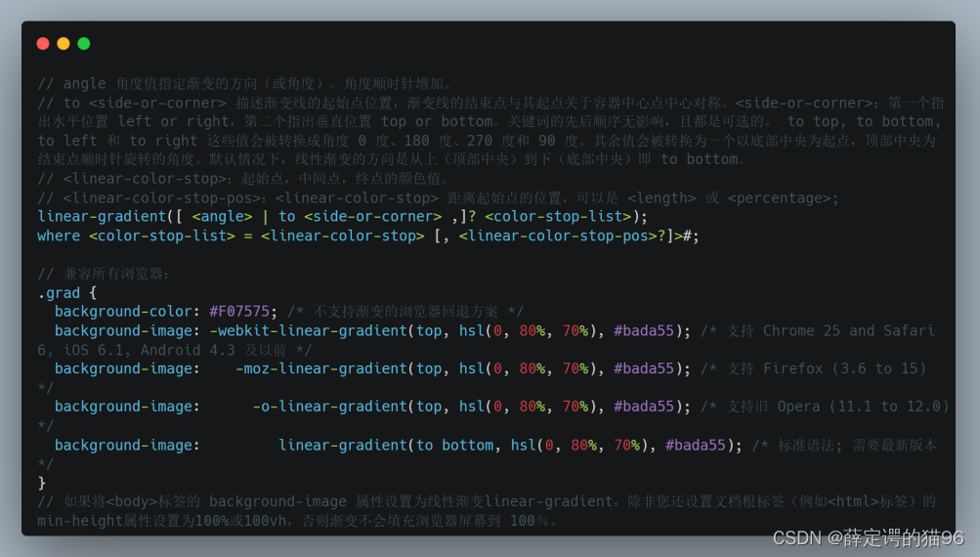Click "// angle" at start of first comment
This screenshot has width=980, height=557.
point(72,84)
